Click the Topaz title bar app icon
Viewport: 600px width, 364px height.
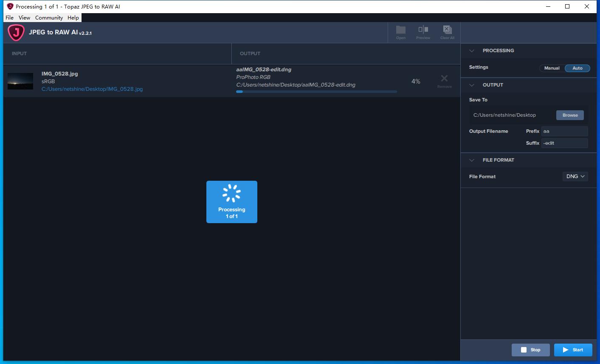pos(10,6)
